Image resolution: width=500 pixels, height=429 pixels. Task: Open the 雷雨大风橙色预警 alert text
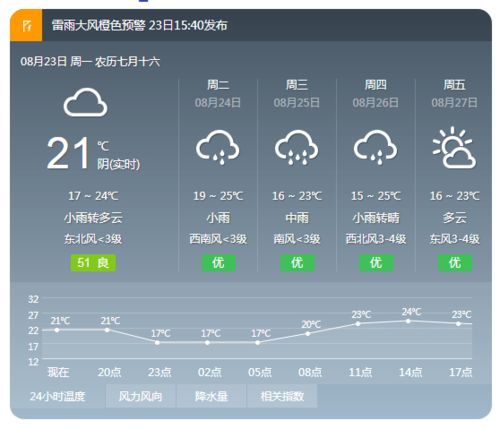click(139, 25)
